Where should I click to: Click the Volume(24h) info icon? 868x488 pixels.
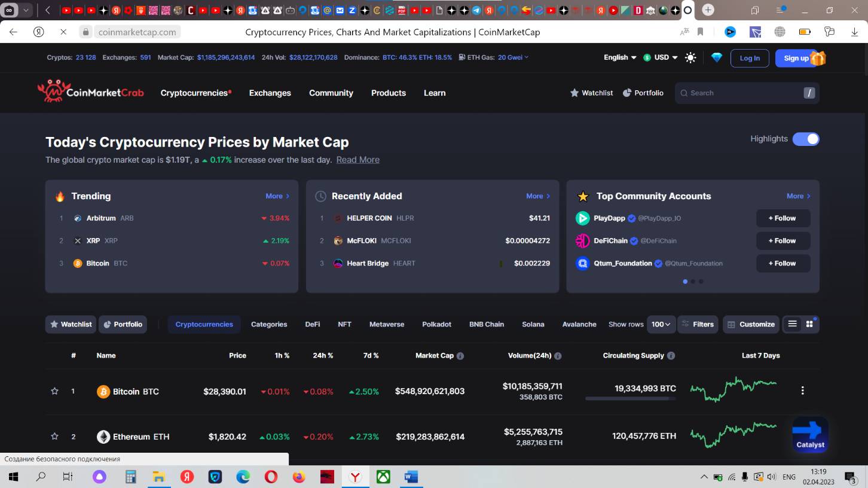(558, 356)
